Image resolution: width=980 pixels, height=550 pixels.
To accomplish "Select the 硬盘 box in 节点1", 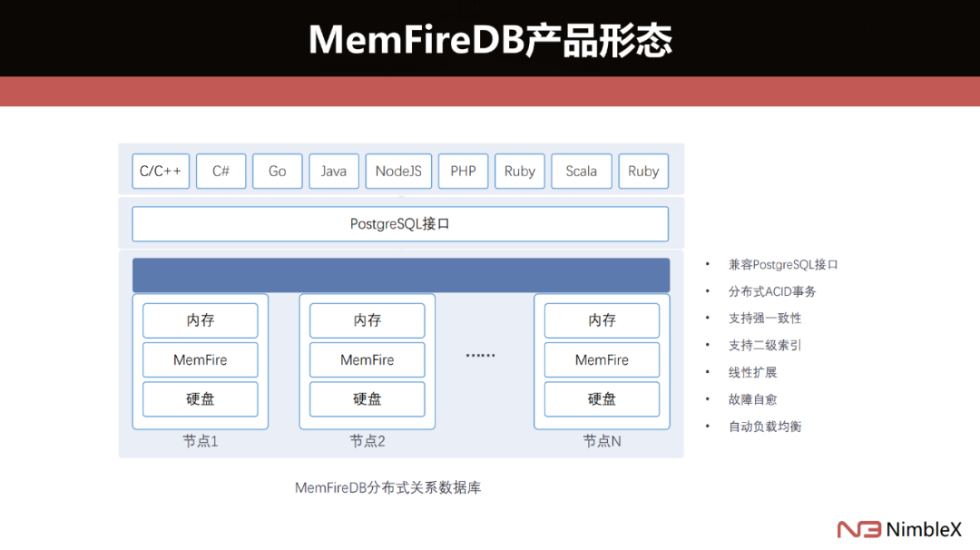I will point(200,398).
